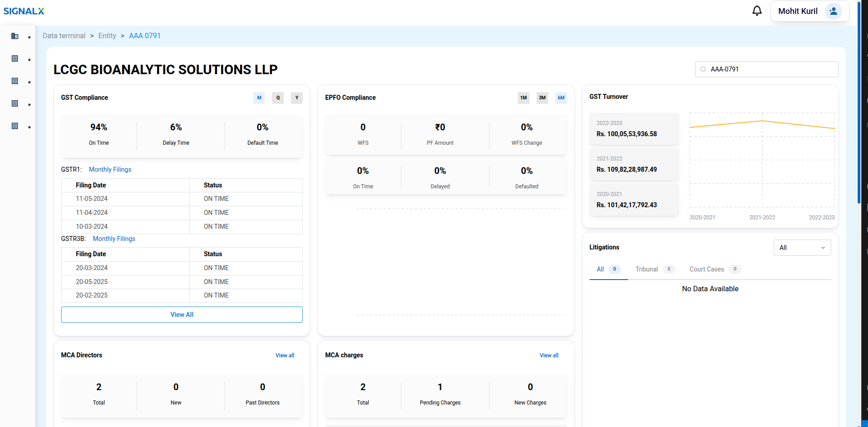Switch GST Compliance to Quarterly (Q)
The width and height of the screenshot is (868, 427).
point(278,98)
